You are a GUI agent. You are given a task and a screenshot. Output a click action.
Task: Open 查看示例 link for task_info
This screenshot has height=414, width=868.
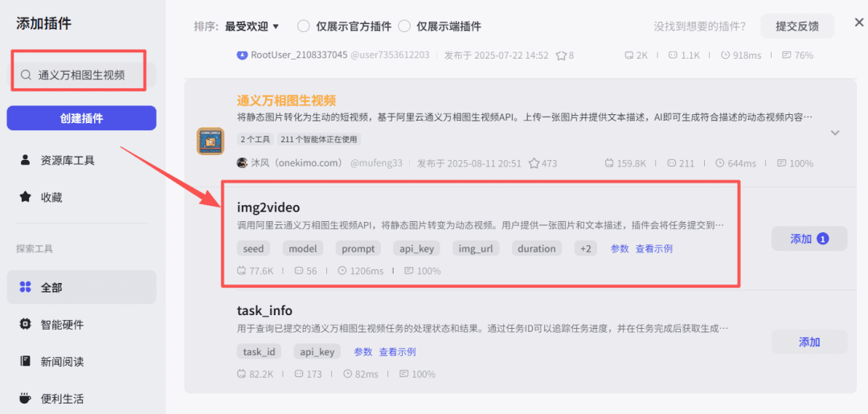pyautogui.click(x=398, y=351)
